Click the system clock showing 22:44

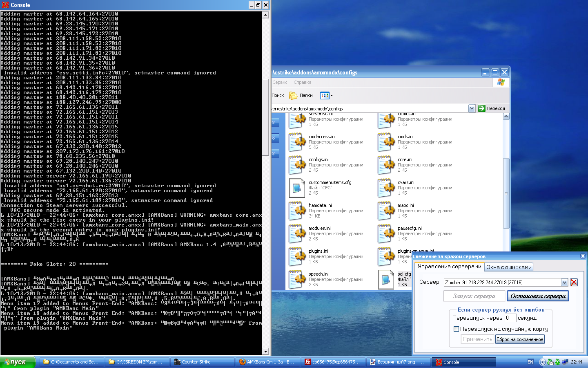[577, 362]
